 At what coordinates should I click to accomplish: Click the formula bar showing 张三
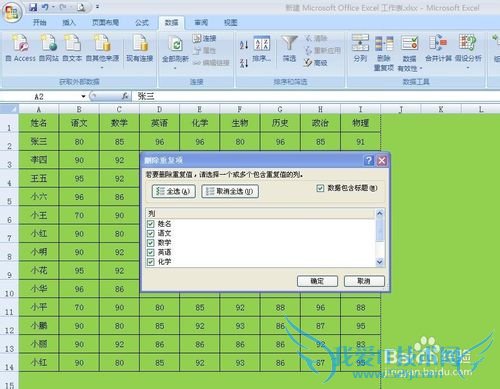pyautogui.click(x=317, y=96)
